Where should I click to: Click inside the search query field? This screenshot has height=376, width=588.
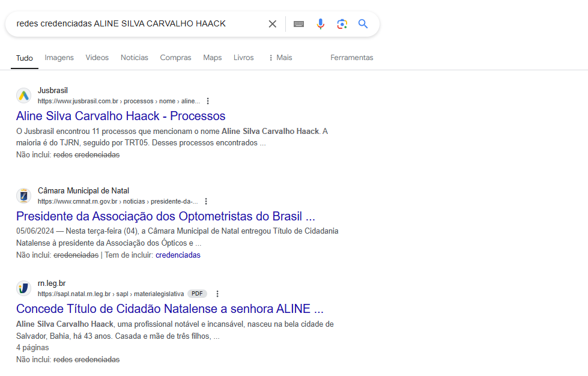(132, 24)
